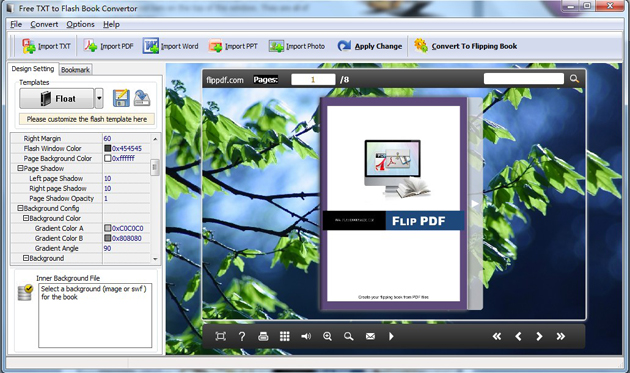The image size is (630, 373).
Task: Click Convert To Flipping Book button
Action: coord(466,46)
